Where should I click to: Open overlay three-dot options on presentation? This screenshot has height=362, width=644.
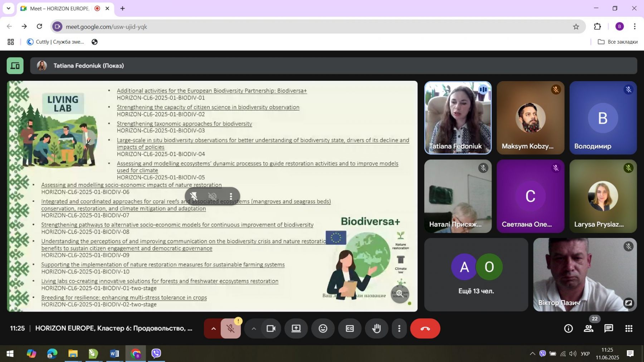tap(231, 196)
